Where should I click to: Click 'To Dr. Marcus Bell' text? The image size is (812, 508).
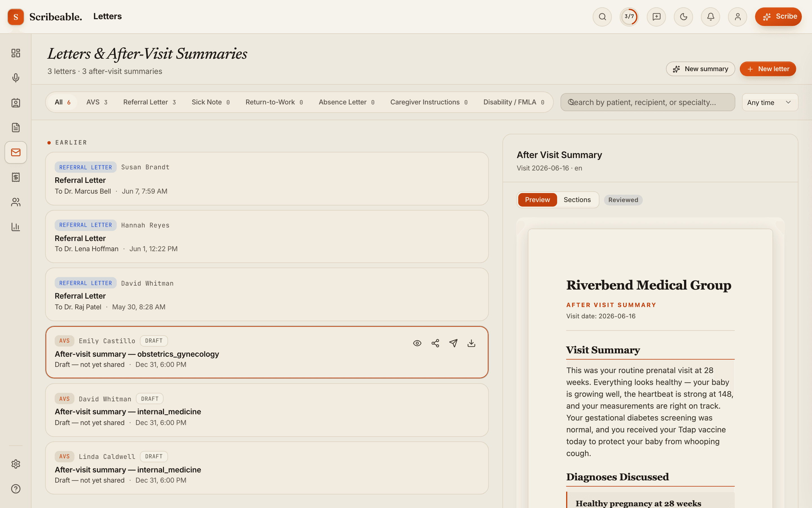(83, 191)
